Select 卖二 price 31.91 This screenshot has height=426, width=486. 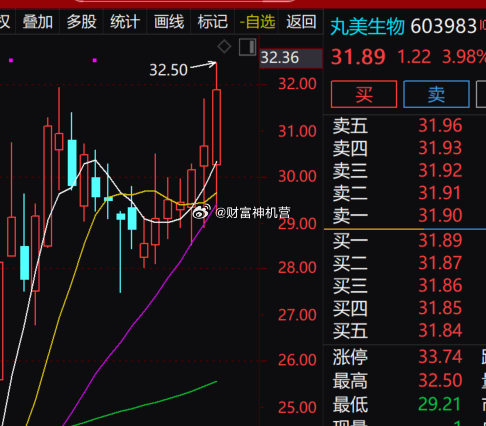coord(440,193)
